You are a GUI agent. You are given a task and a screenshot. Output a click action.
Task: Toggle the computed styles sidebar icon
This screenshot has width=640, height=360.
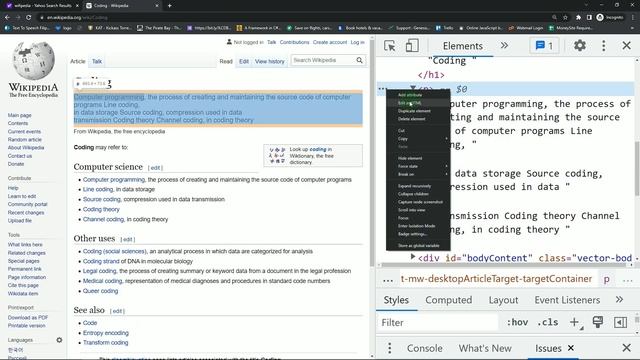point(620,322)
